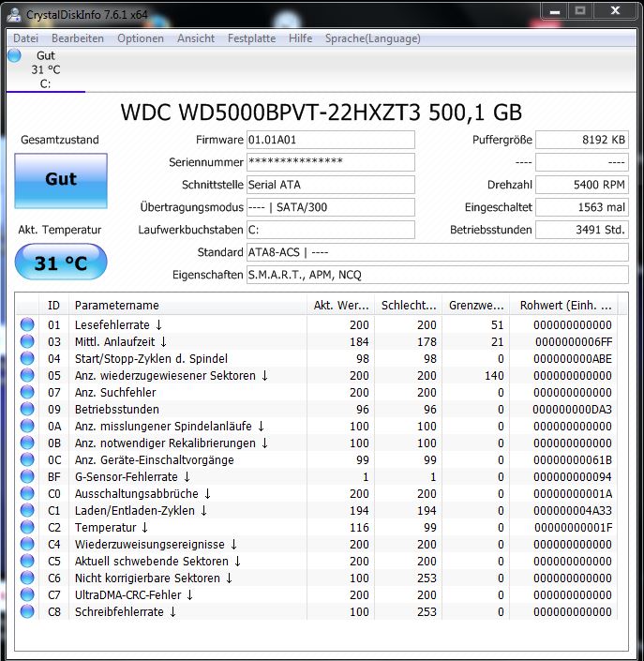Viewport: 644px width, 661px height.
Task: Click status icon of Mittl. Anlaufzeit row
Action: point(27,341)
